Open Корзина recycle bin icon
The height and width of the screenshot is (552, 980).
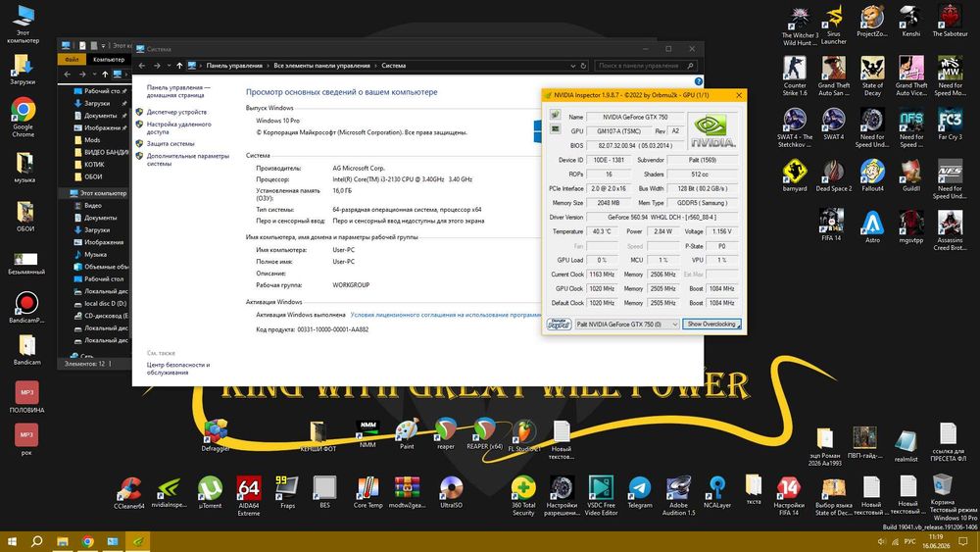(943, 489)
